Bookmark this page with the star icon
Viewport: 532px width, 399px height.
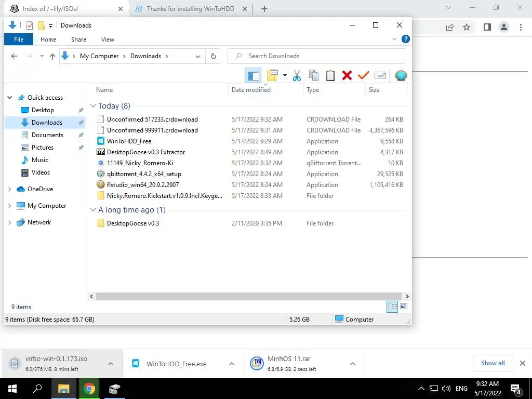click(467, 27)
